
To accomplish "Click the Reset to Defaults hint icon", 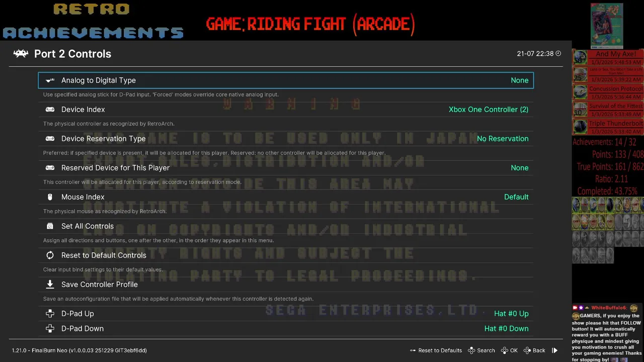I will click(413, 350).
